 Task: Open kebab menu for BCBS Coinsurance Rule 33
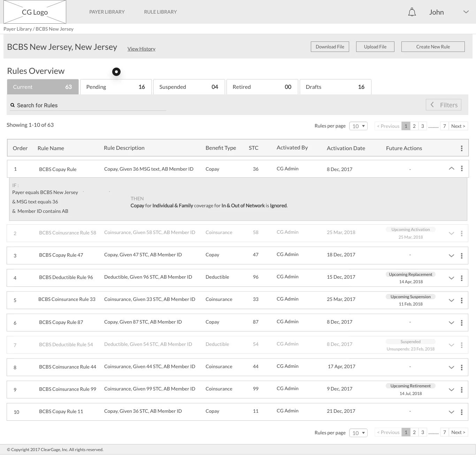[x=462, y=300]
